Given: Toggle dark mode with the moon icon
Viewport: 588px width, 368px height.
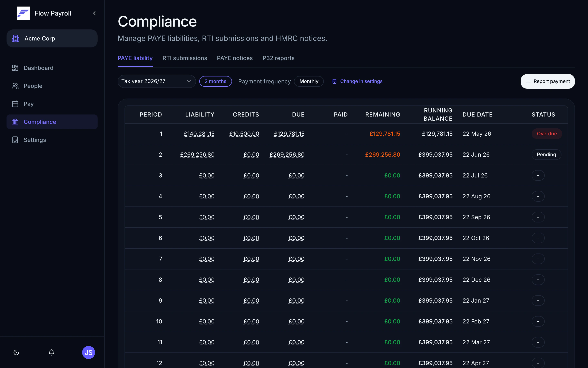Looking at the screenshot, I should click(16, 352).
